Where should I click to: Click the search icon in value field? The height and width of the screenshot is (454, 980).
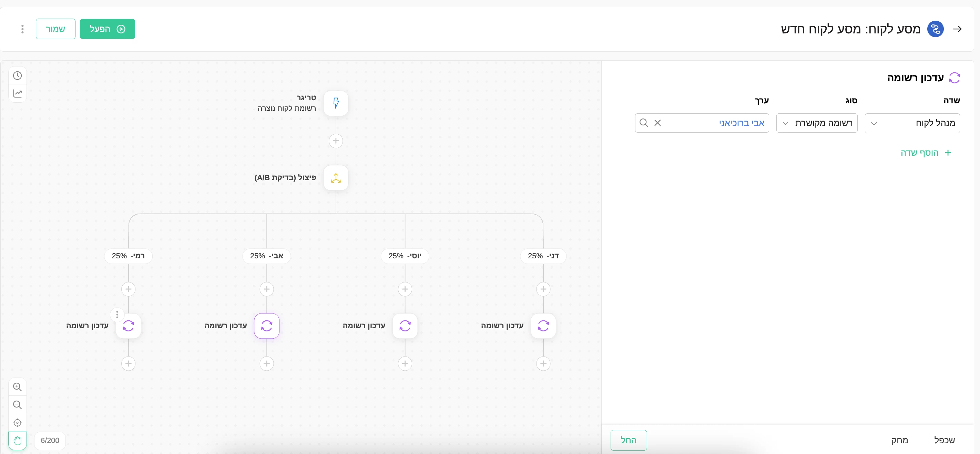click(x=644, y=123)
